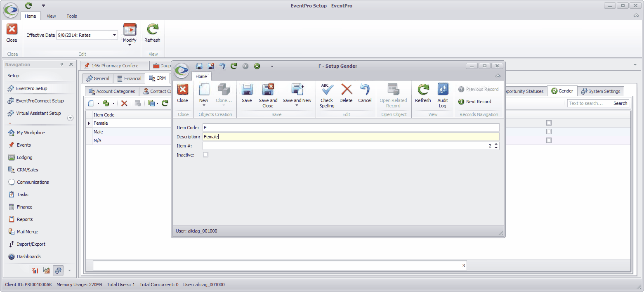Viewport: 644px width, 292px height.
Task: Collapse the Setup Gender ribbon
Action: (x=498, y=76)
